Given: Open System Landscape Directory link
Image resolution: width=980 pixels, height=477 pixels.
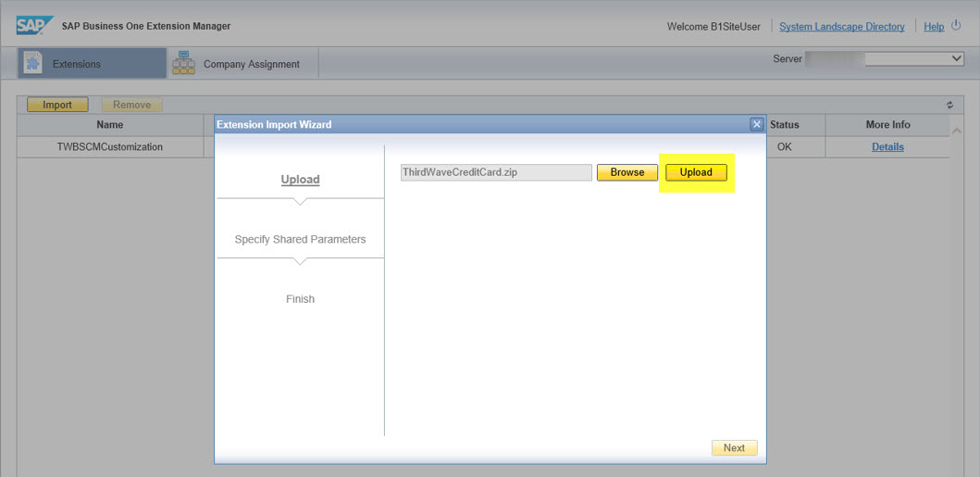Looking at the screenshot, I should coord(842,26).
